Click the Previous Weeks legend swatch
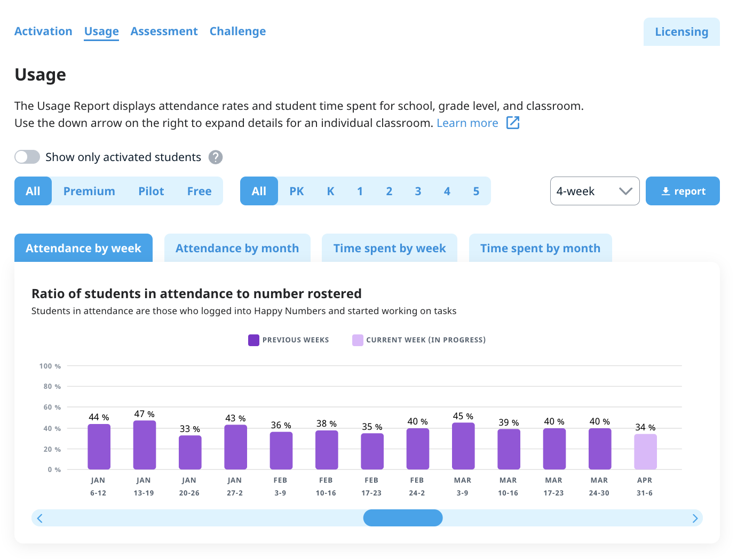745x560 pixels. pos(253,340)
